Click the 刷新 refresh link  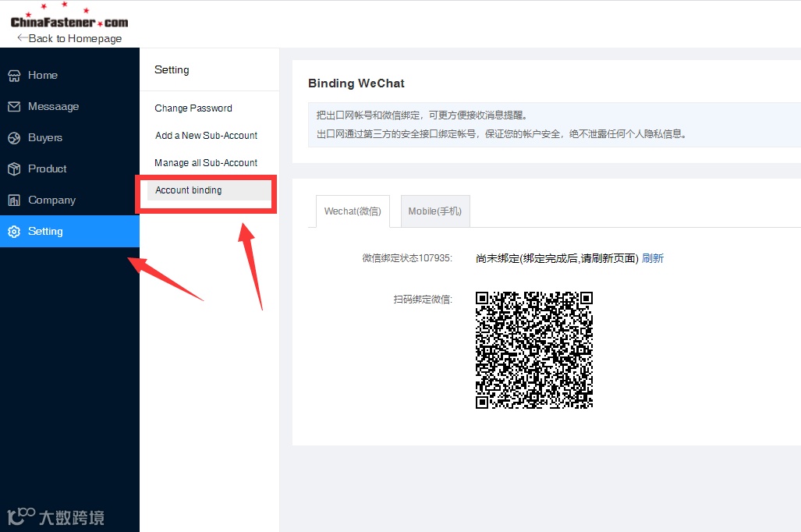(x=653, y=259)
